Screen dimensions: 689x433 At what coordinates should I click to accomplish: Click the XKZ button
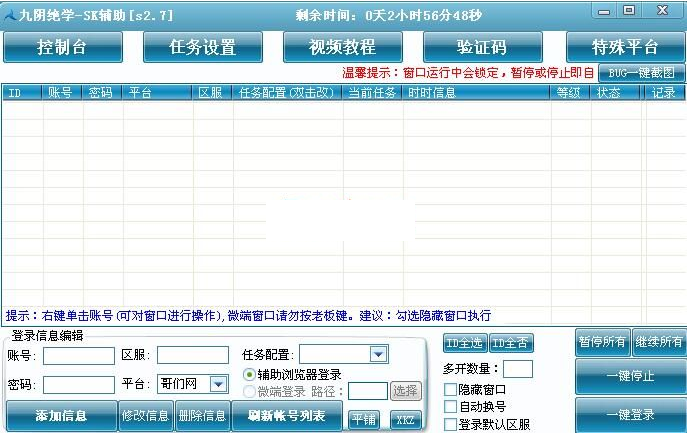pyautogui.click(x=405, y=419)
